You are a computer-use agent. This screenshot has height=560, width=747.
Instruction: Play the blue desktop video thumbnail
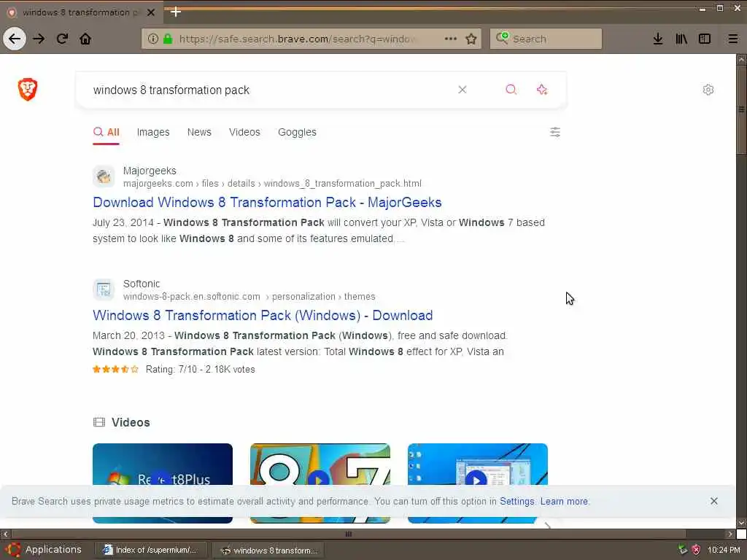coord(477,483)
